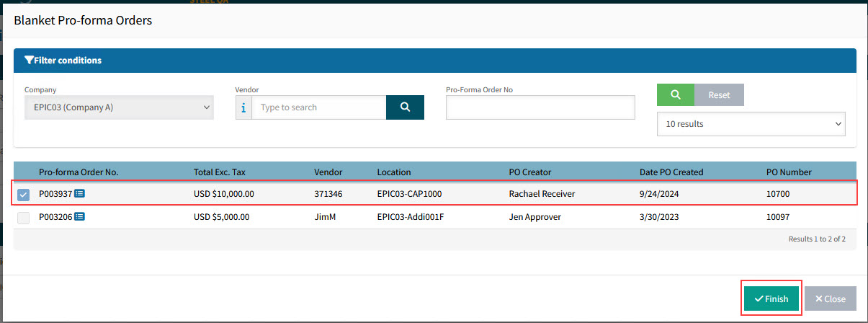Open details icon beside order P003206
This screenshot has height=323, width=868.
click(80, 217)
